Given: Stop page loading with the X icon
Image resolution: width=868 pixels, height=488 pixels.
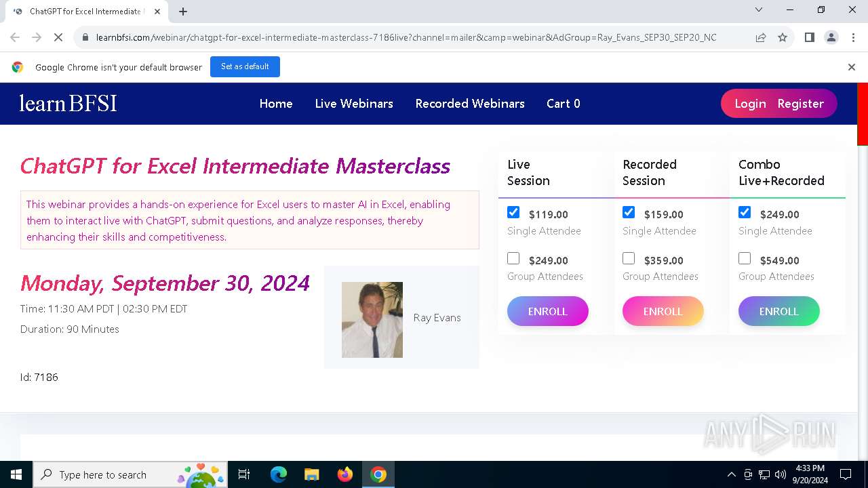Looking at the screenshot, I should point(58,37).
